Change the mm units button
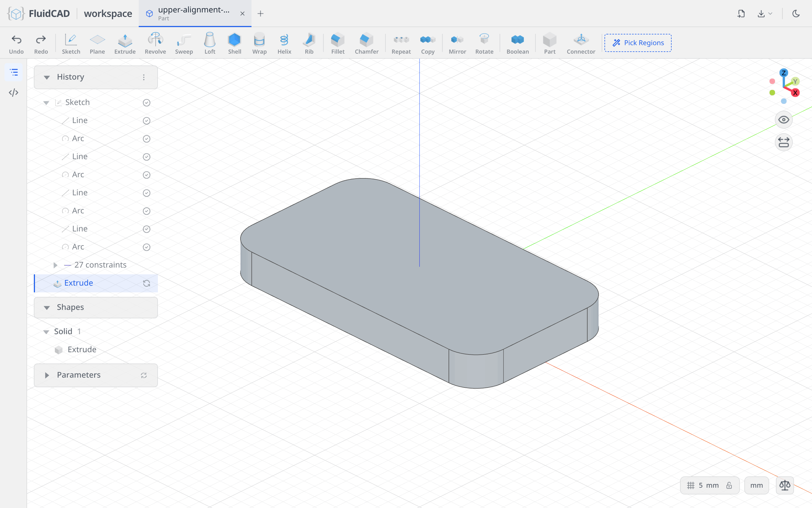812x508 pixels. [756, 485]
